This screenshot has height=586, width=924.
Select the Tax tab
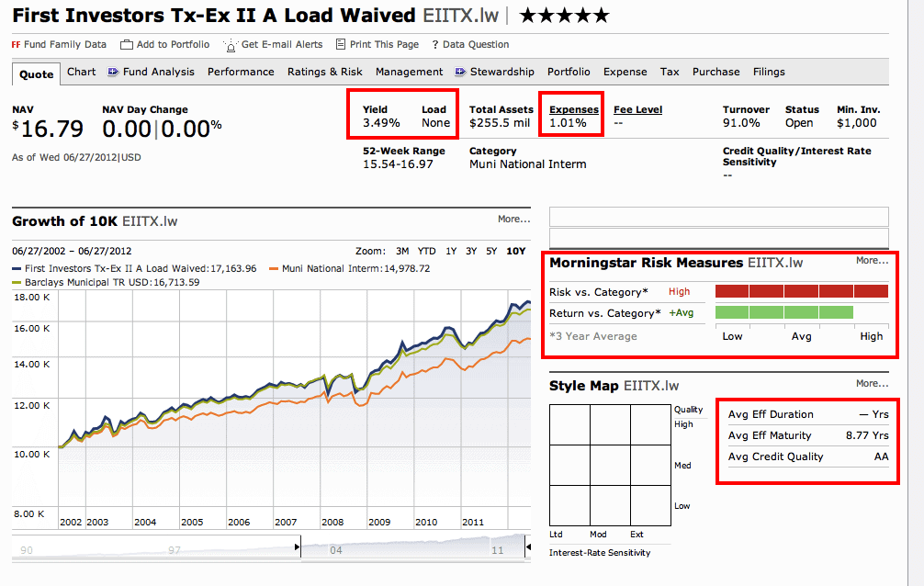coord(670,72)
